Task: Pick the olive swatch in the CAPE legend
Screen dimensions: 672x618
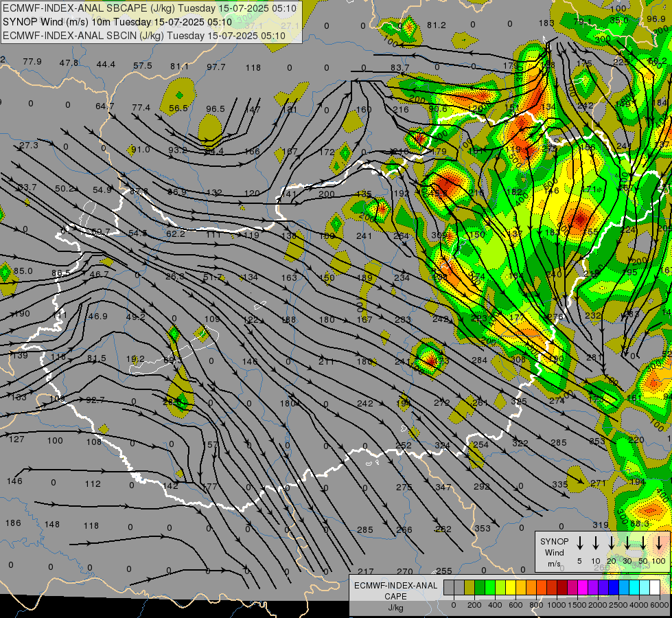Action: pos(470,587)
